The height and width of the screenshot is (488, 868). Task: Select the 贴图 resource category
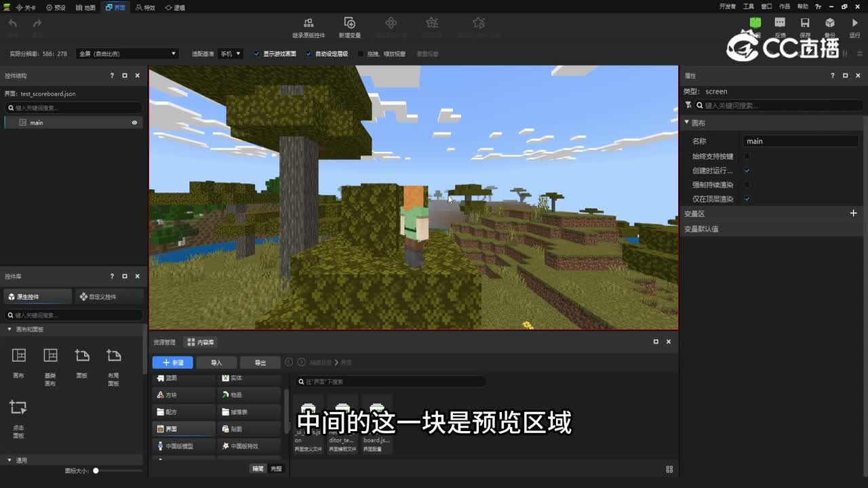click(x=249, y=429)
